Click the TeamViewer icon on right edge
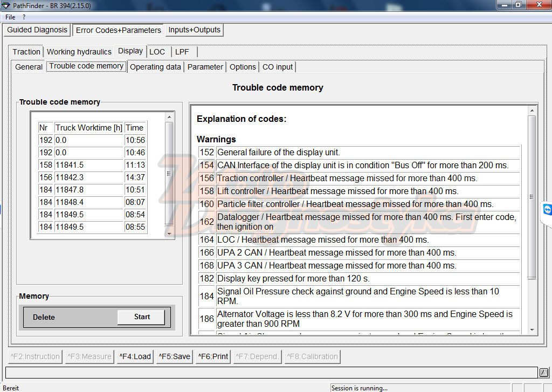 point(547,210)
